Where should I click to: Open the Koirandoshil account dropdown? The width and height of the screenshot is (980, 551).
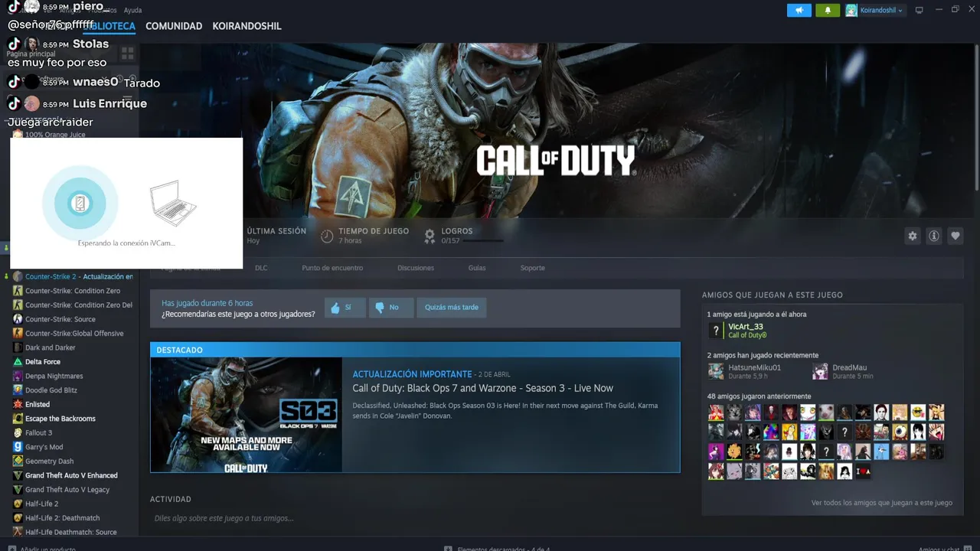pyautogui.click(x=874, y=10)
